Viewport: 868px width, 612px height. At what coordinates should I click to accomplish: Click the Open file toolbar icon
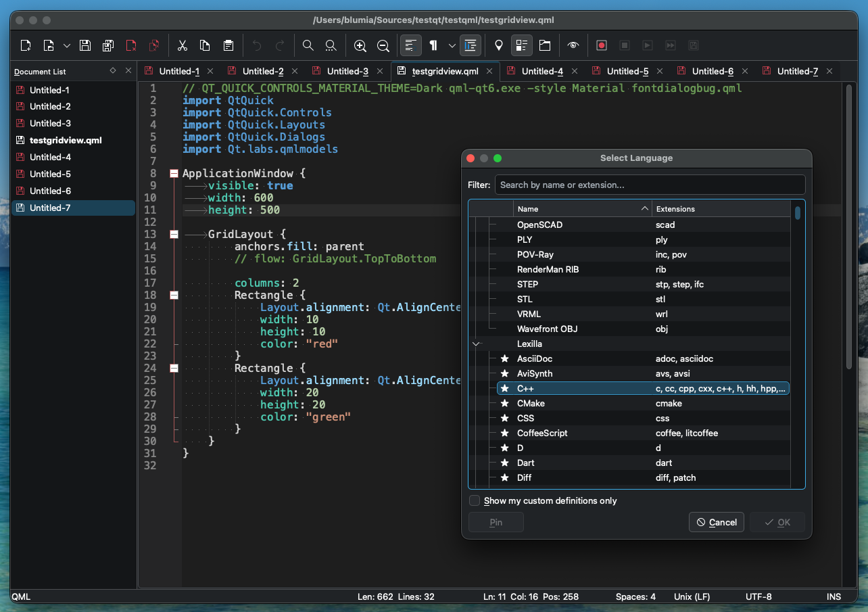coord(49,45)
